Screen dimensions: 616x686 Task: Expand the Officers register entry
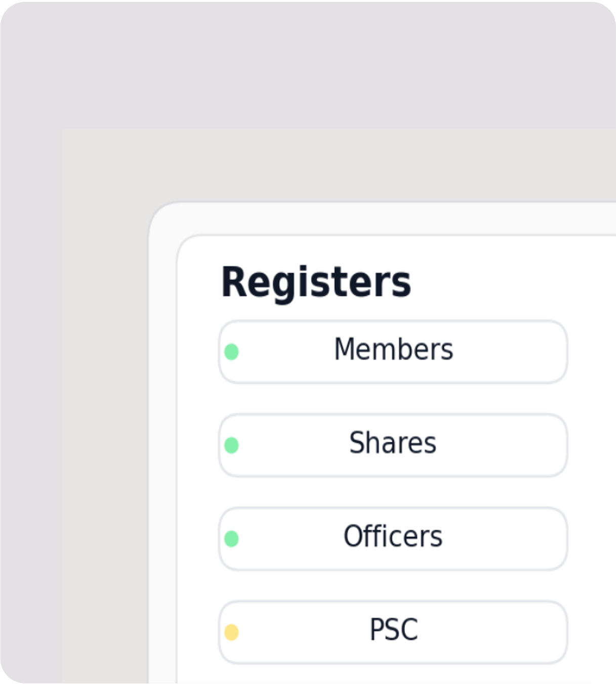[x=394, y=537]
